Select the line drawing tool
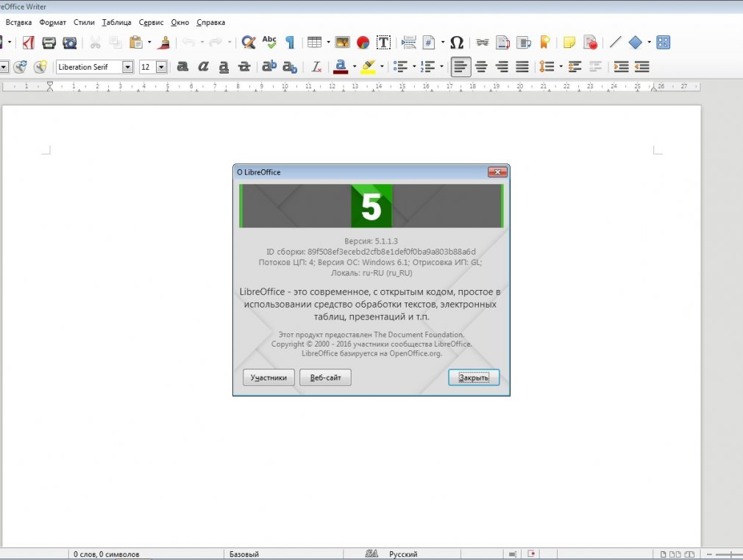Screen dimensions: 743x560 pyautogui.click(x=615, y=43)
